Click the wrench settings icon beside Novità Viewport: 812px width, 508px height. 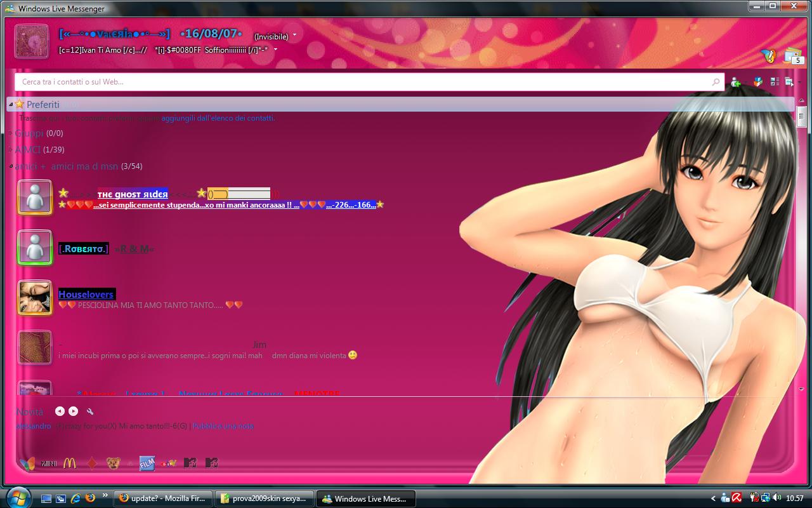[90, 411]
